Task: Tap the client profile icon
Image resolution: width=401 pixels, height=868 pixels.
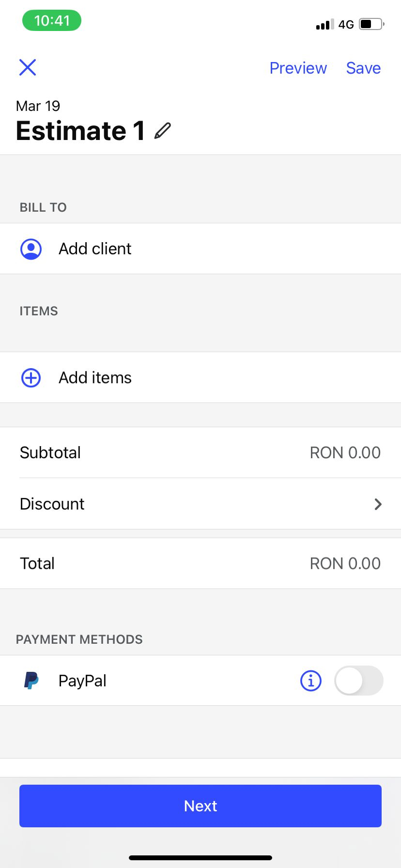Action: 31,249
